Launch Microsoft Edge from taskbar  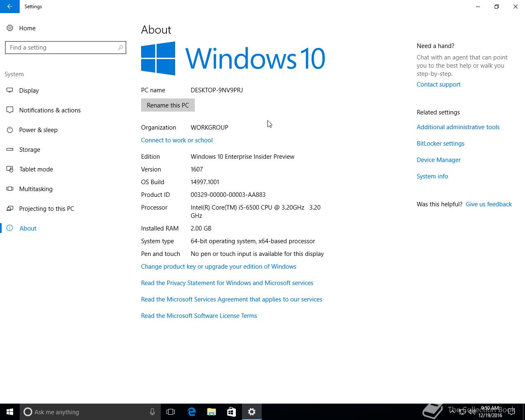point(192,412)
